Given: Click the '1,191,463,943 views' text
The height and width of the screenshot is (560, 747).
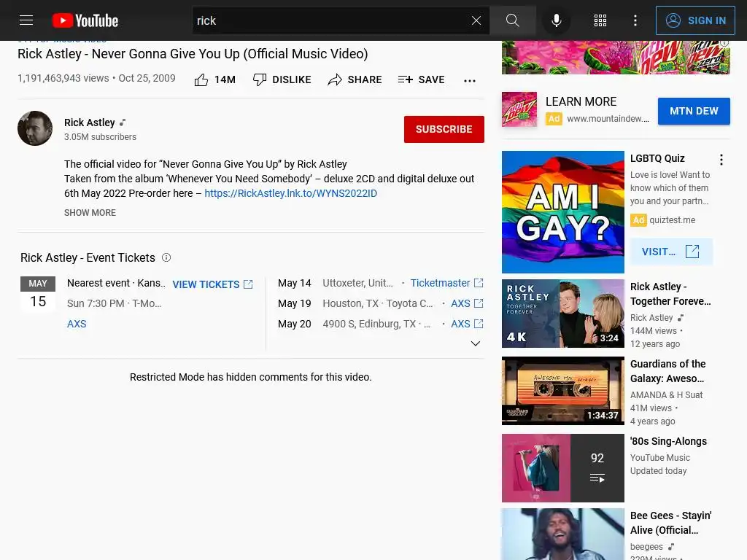Looking at the screenshot, I should pyautogui.click(x=63, y=78).
